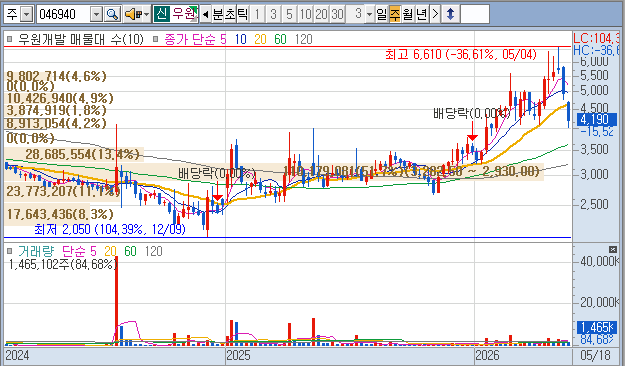The image size is (625, 366).
Task: Switch chart to 년 (yearly) period
Action: click(x=421, y=15)
